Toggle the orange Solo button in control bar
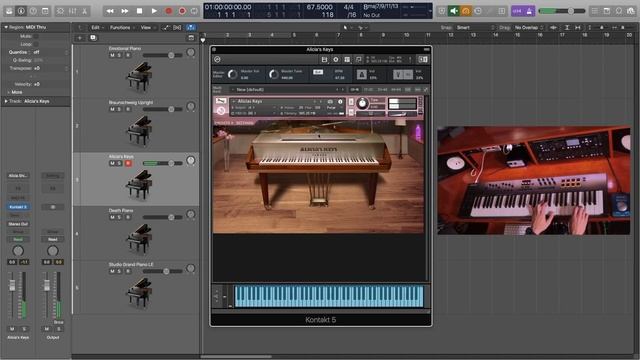 (466, 11)
